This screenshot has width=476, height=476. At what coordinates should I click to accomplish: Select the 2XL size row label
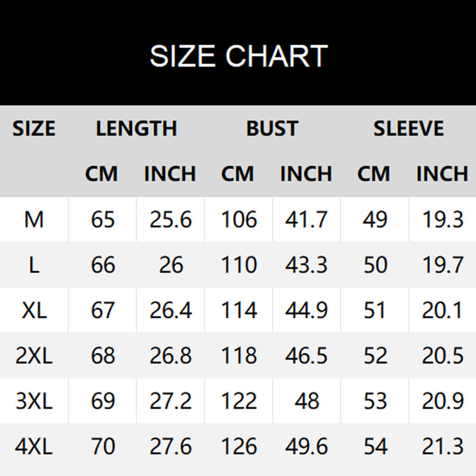tap(34, 356)
